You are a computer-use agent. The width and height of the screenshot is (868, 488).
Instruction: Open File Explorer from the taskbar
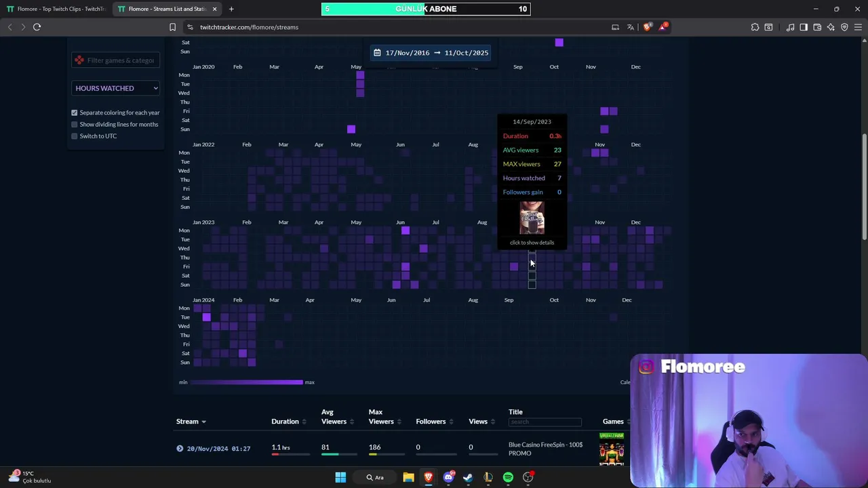pos(408,477)
